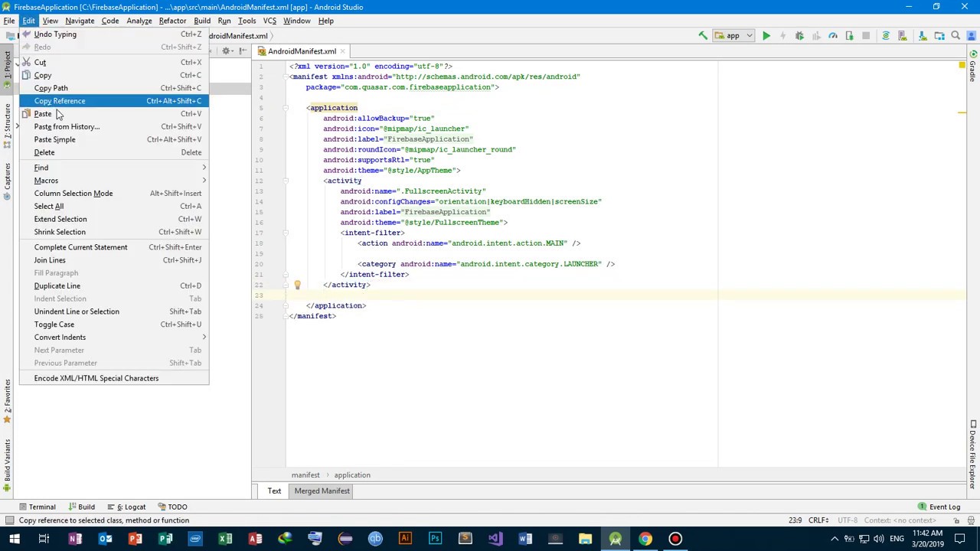Screen dimensions: 980x551
Task: Toggle Column Selection Mode in Edit menu
Action: coord(114,194)
